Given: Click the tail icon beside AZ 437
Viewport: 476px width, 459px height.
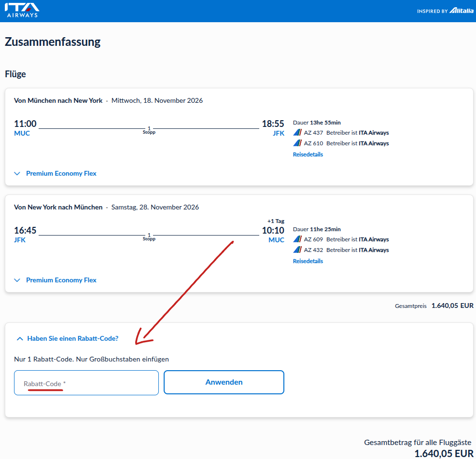Looking at the screenshot, I should coord(297,133).
